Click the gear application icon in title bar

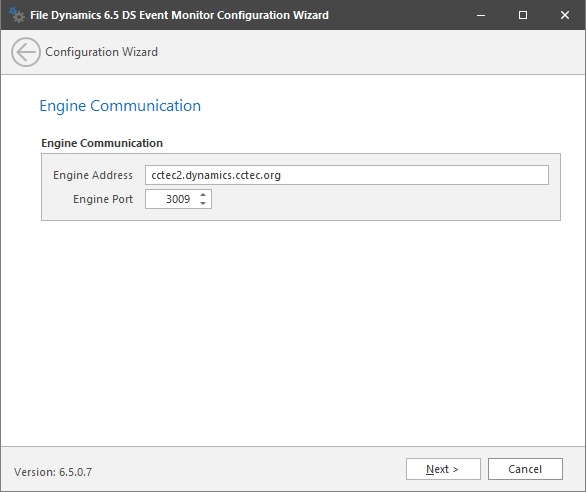(17, 15)
